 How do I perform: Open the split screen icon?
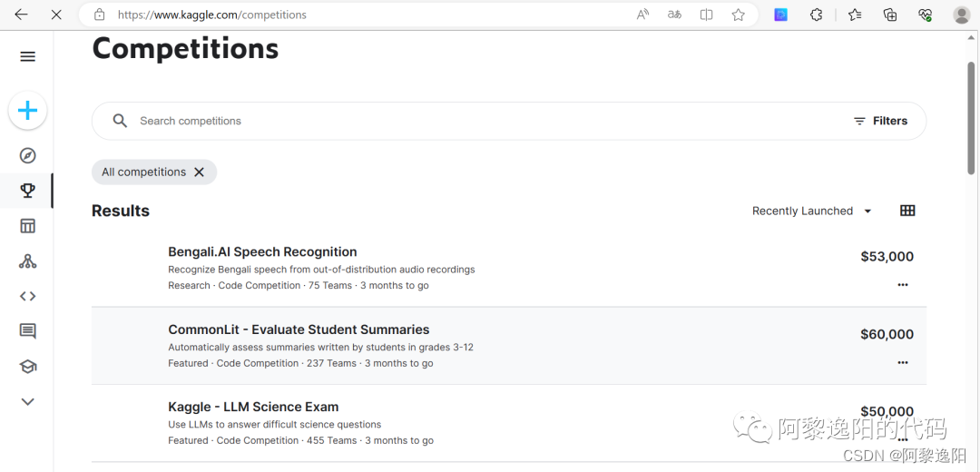(x=706, y=15)
